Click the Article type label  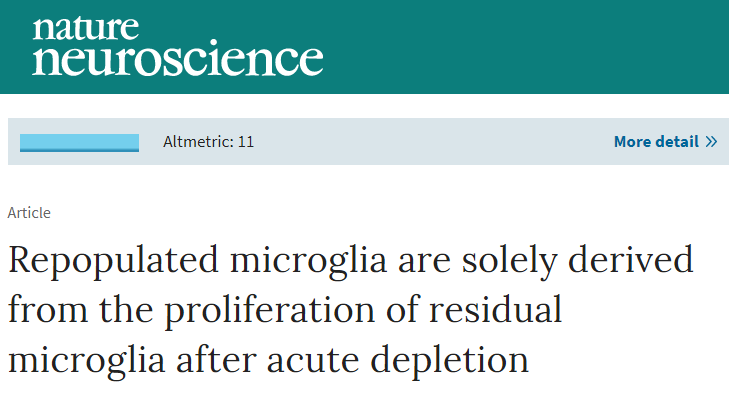[29, 212]
